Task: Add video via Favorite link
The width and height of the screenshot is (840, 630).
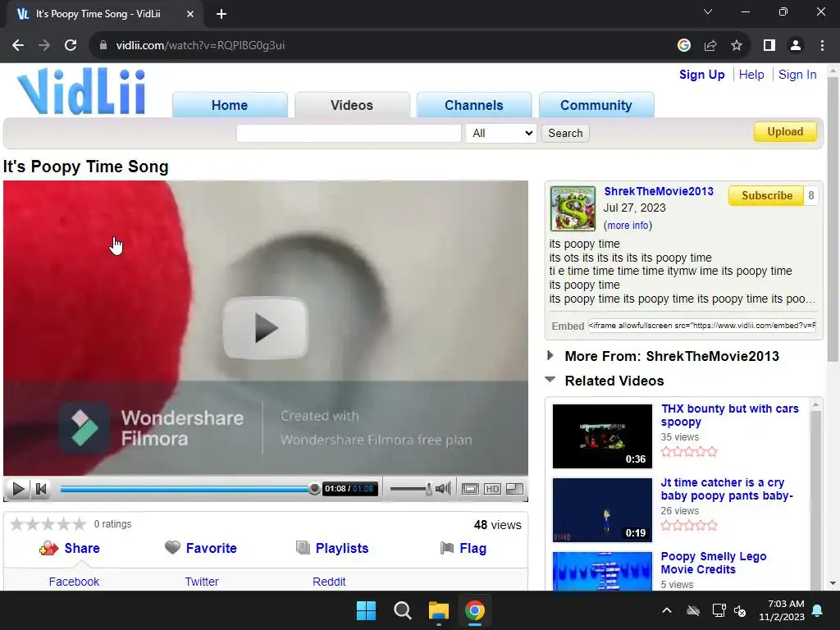Action: click(x=211, y=548)
